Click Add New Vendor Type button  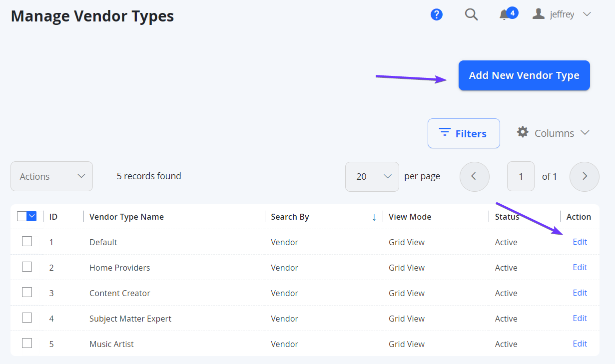524,75
